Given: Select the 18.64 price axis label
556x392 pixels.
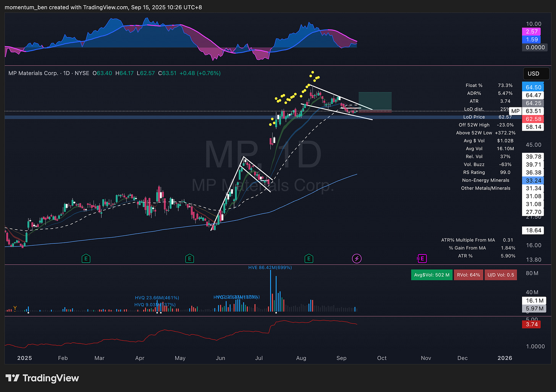Looking at the screenshot, I should [533, 230].
